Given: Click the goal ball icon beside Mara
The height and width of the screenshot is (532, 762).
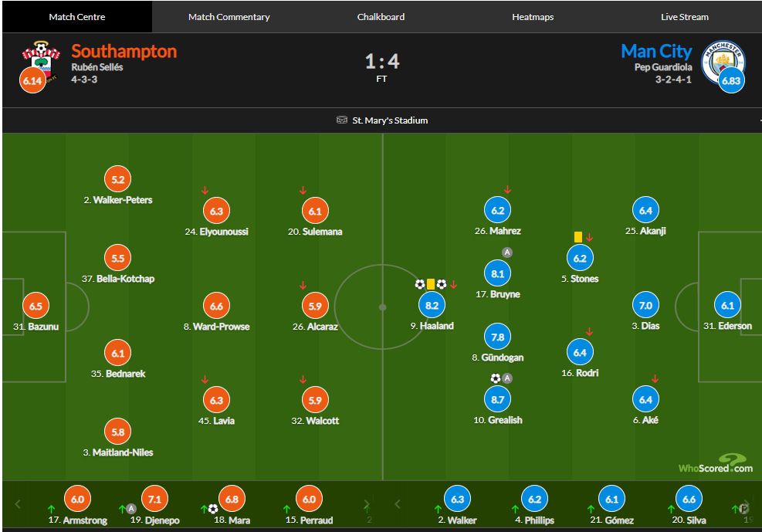Looking at the screenshot, I should coord(213,509).
